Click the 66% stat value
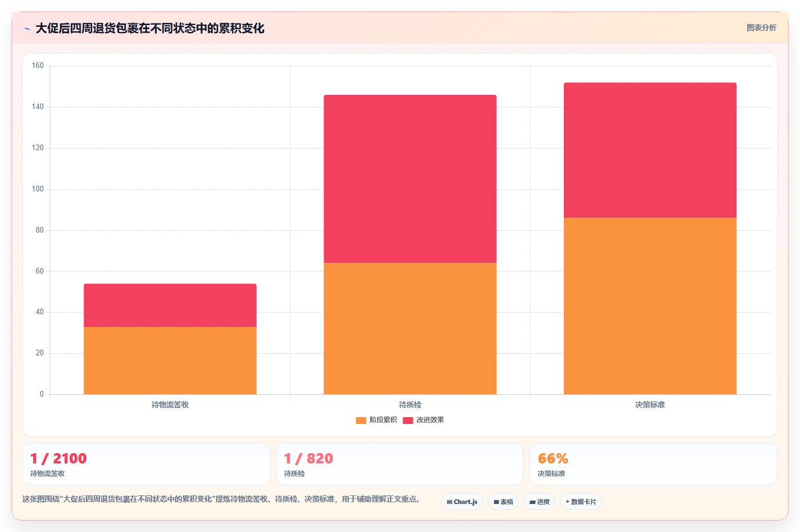800x532 pixels. [553, 459]
